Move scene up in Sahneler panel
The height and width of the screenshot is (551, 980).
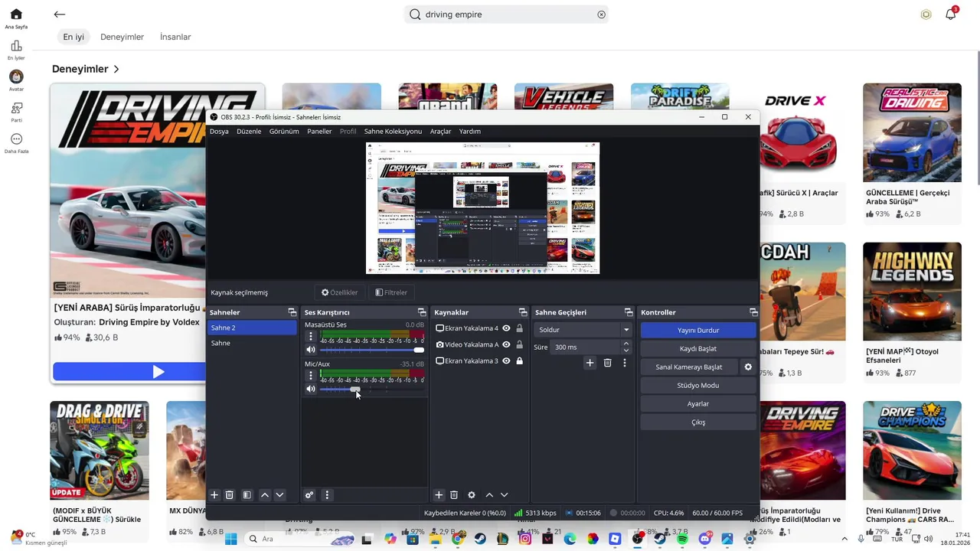pyautogui.click(x=265, y=495)
